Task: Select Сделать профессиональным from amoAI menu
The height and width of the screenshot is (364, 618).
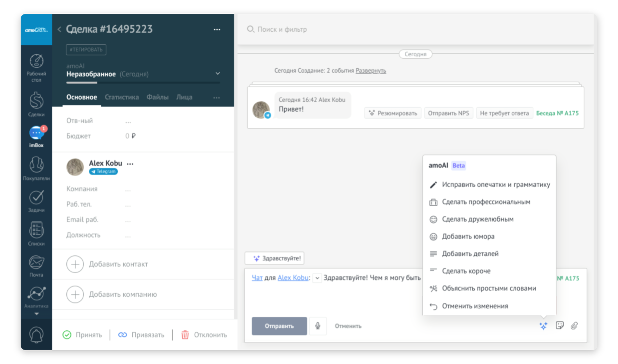Action: click(x=486, y=202)
